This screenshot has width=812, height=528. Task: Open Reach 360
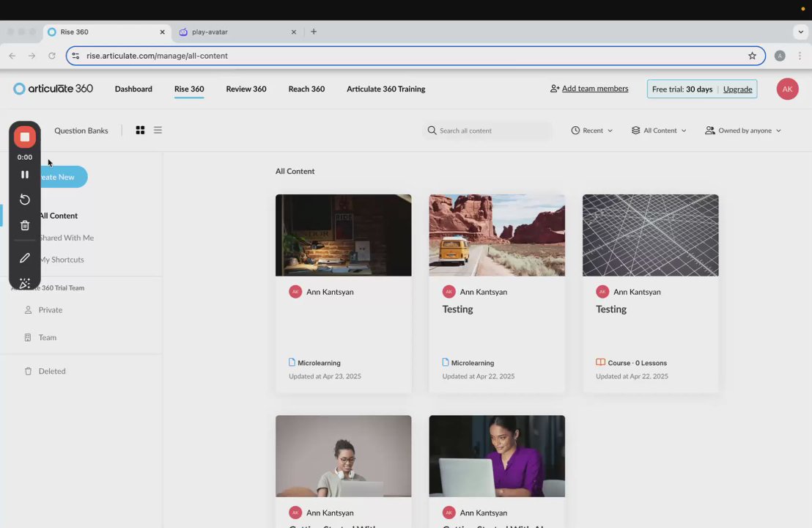point(306,89)
